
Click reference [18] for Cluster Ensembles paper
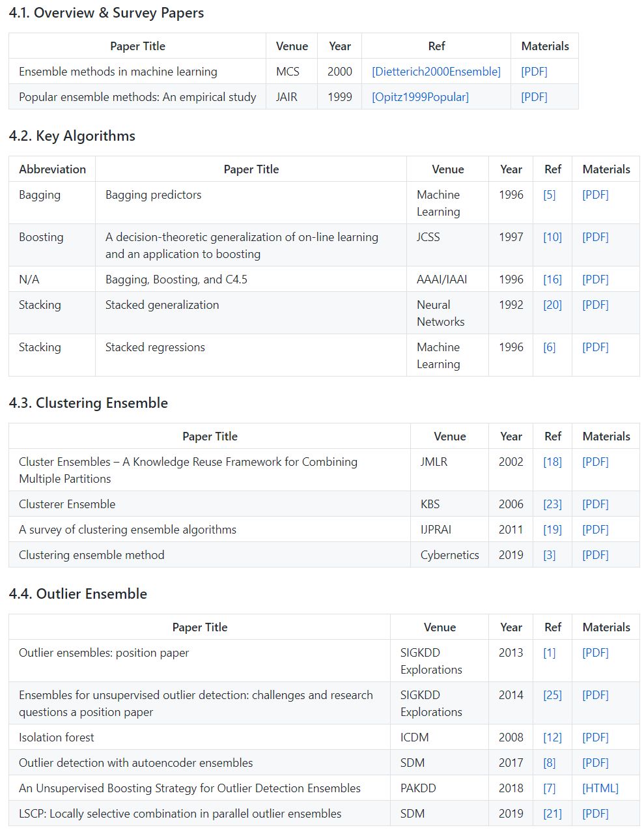(x=552, y=462)
